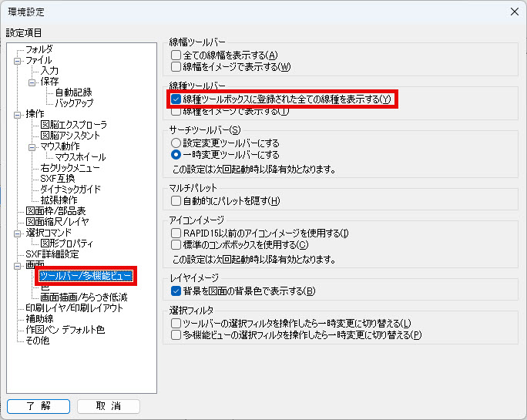Image resolution: width=527 pixels, height=420 pixels.
Task: Collapse the ファイル tree node
Action: click(17, 61)
